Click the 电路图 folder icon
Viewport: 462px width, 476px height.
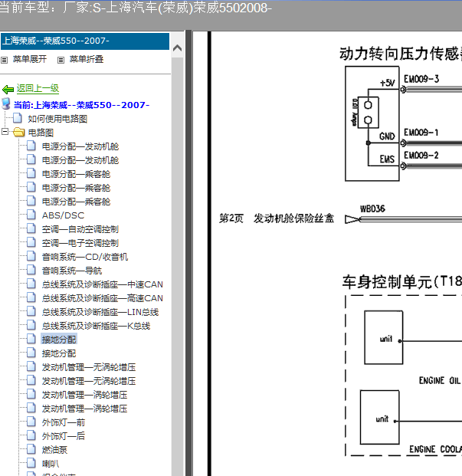(19, 132)
